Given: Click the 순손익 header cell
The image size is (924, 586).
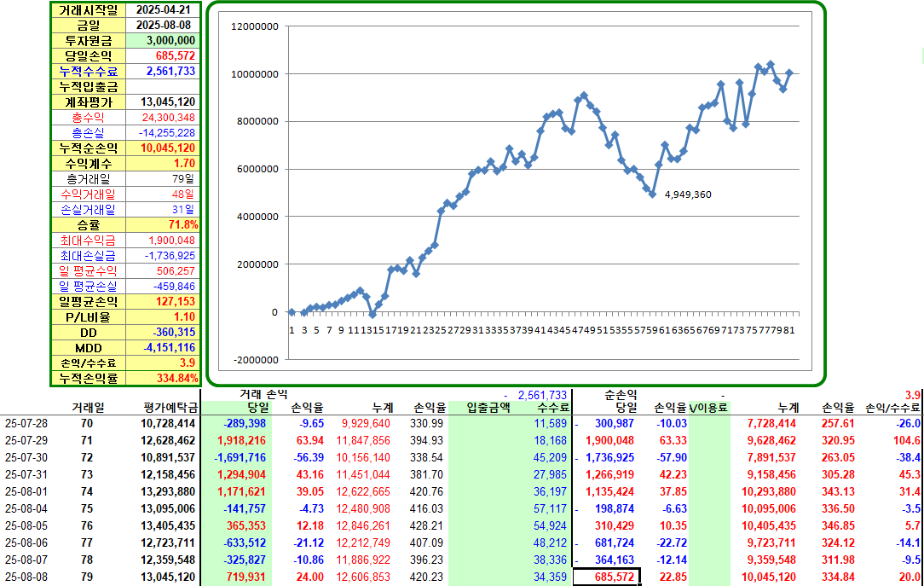Looking at the screenshot, I should tap(621, 394).
